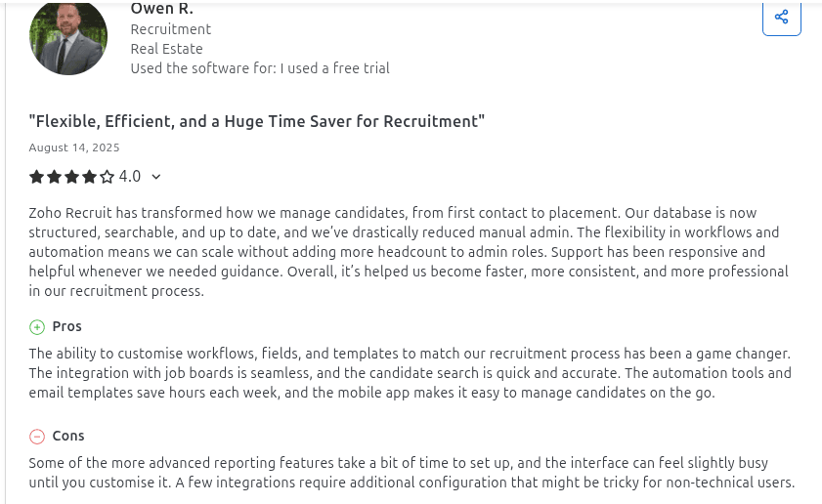The width and height of the screenshot is (822, 504).
Task: Click the reviewer name Owen R.
Action: [x=161, y=9]
